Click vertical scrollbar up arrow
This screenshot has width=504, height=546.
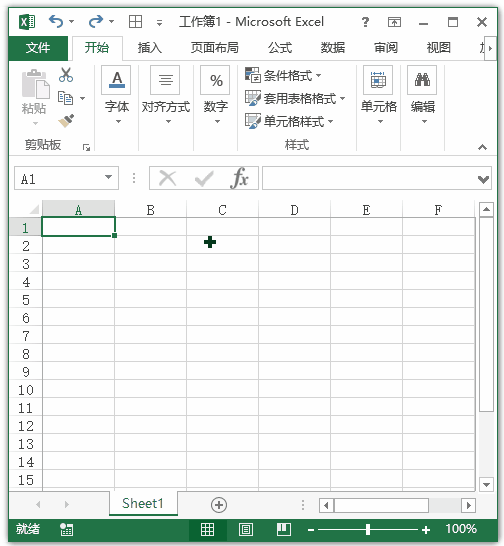(486, 209)
